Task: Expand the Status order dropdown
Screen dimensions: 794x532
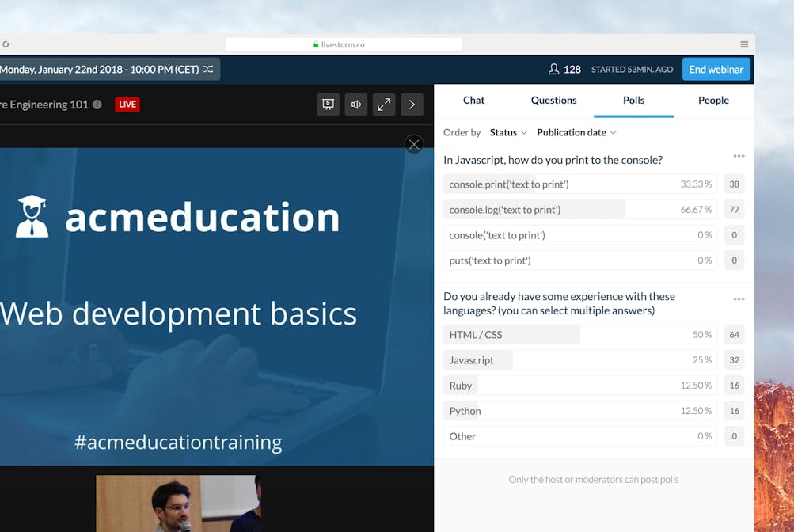Action: point(508,132)
